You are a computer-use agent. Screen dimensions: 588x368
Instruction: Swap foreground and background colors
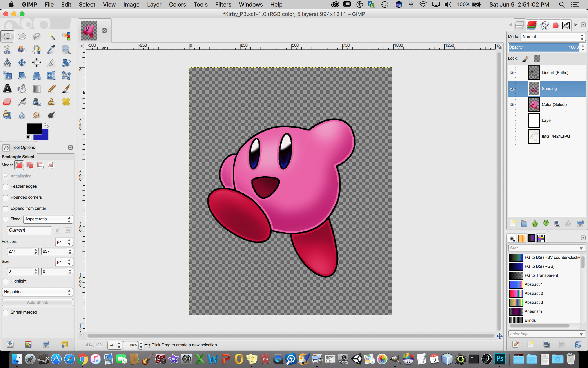[46, 126]
